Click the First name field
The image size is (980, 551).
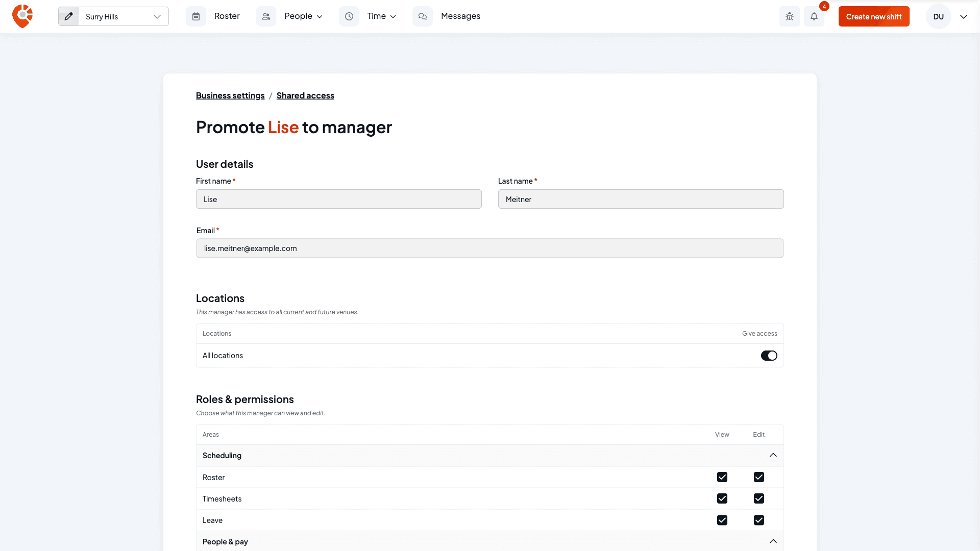coord(339,199)
